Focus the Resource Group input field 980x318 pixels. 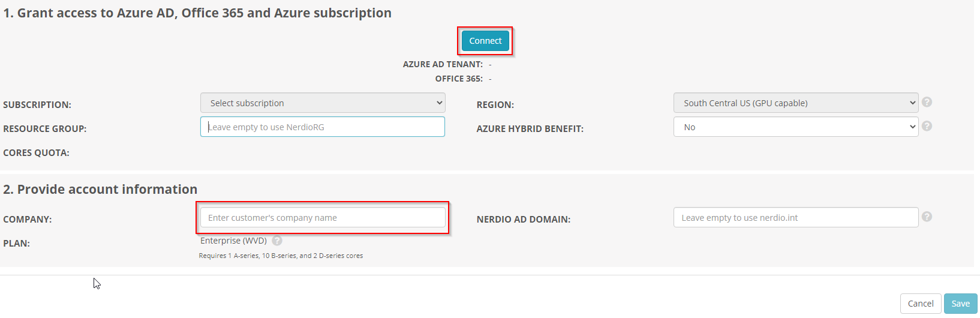[x=323, y=127]
